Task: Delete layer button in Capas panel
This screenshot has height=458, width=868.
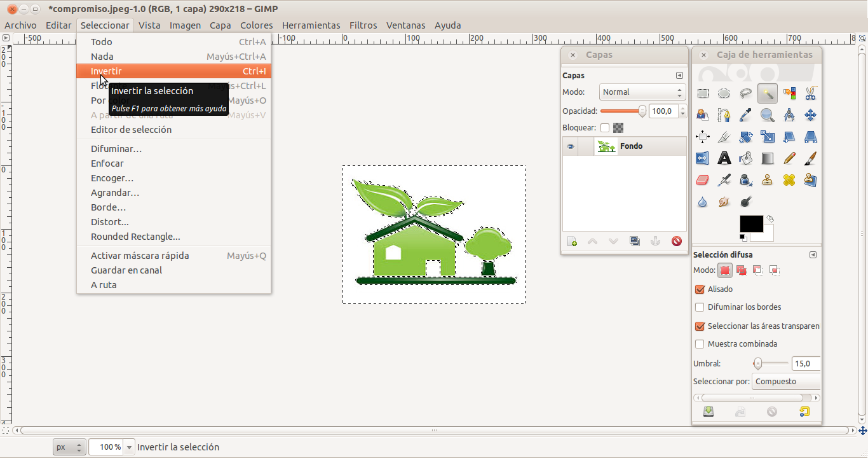Action: [x=677, y=242]
